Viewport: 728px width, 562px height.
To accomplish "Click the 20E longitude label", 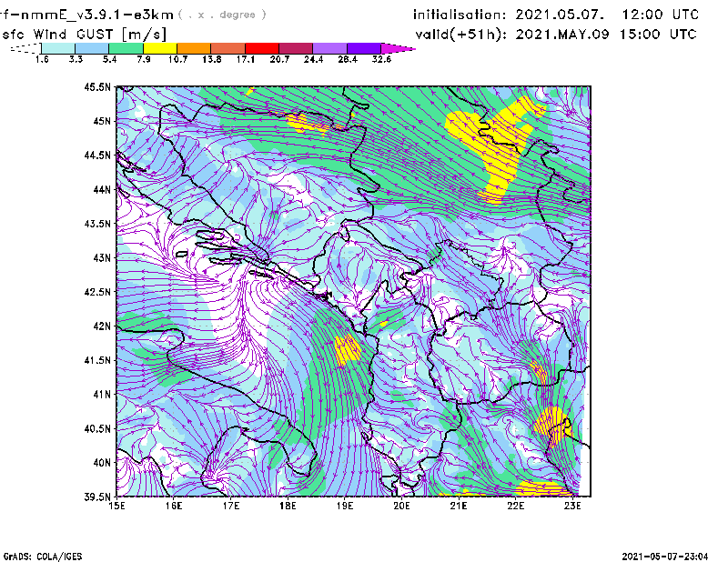I will point(401,506).
